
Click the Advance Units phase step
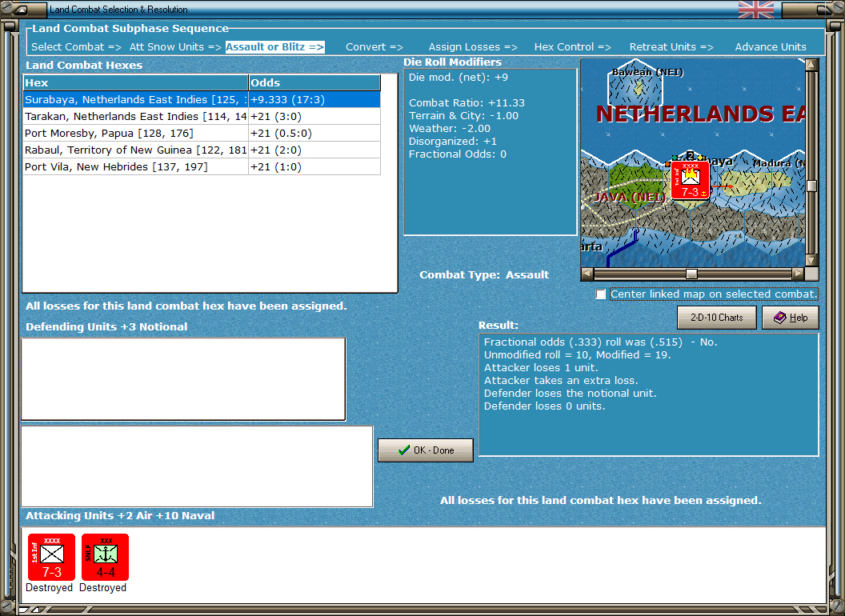(x=771, y=47)
